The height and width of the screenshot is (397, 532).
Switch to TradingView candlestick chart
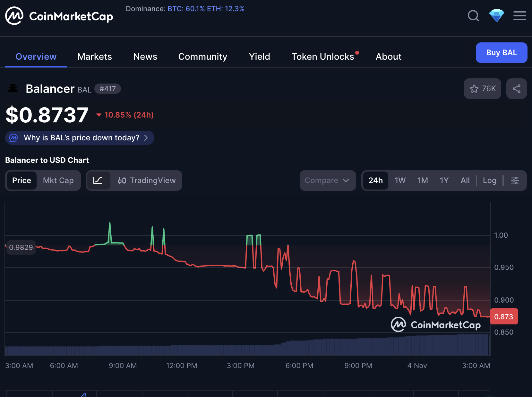click(147, 181)
